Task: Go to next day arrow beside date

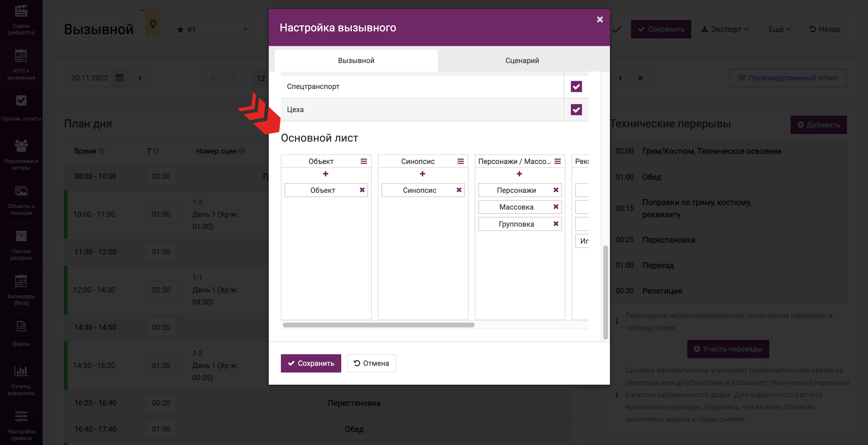Action: tap(140, 78)
